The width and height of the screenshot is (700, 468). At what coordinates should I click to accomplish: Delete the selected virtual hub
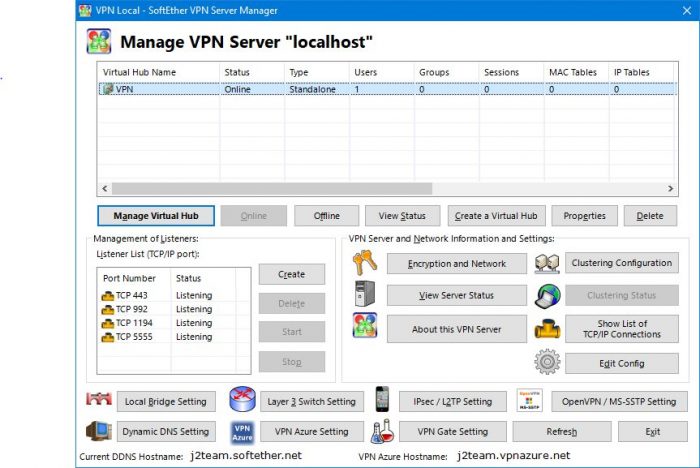point(650,216)
